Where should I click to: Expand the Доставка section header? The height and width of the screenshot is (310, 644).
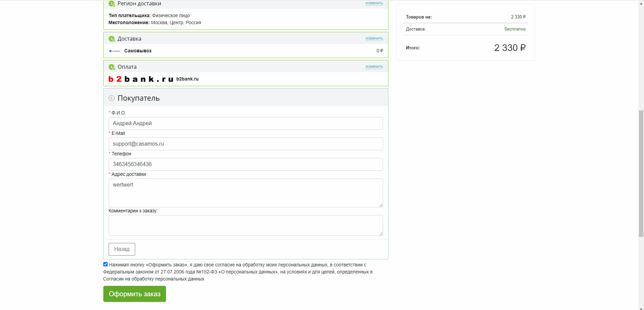(235, 39)
